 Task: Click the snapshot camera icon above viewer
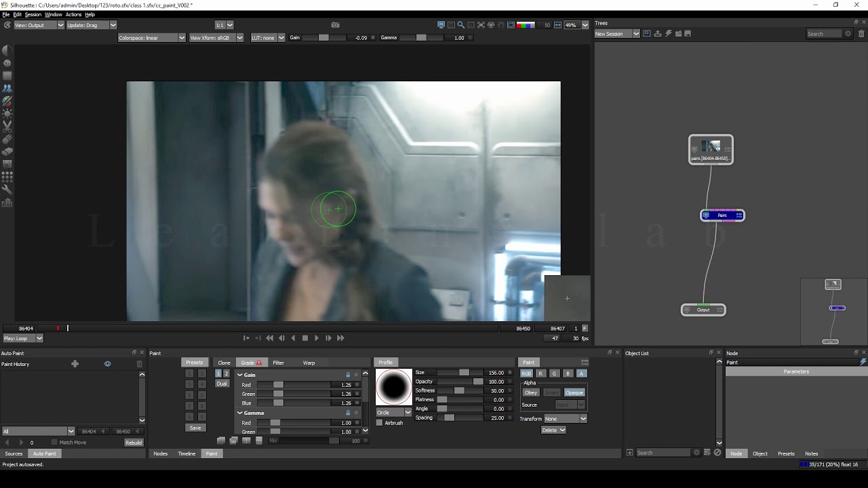tap(335, 25)
